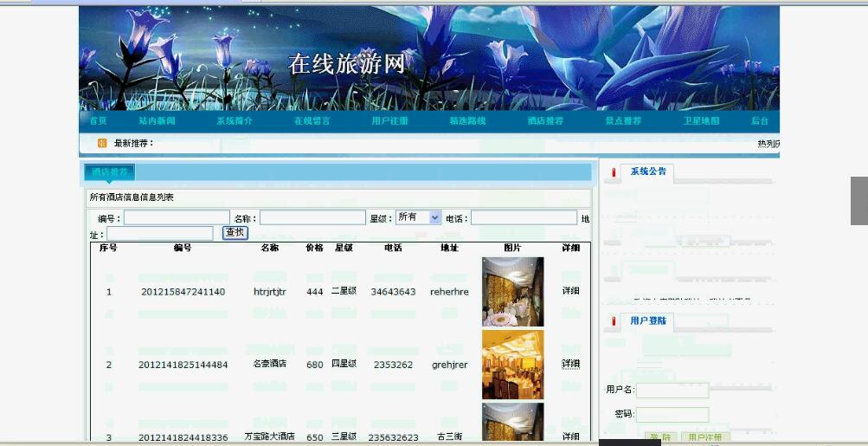Viewport: 868px width, 446px height.
Task: Click the 星级 column header
Action: [x=344, y=249]
